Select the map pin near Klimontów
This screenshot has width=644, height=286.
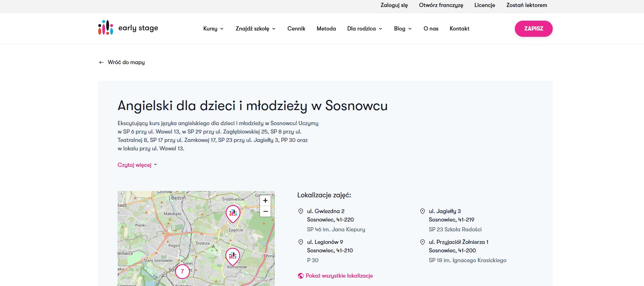click(x=233, y=257)
